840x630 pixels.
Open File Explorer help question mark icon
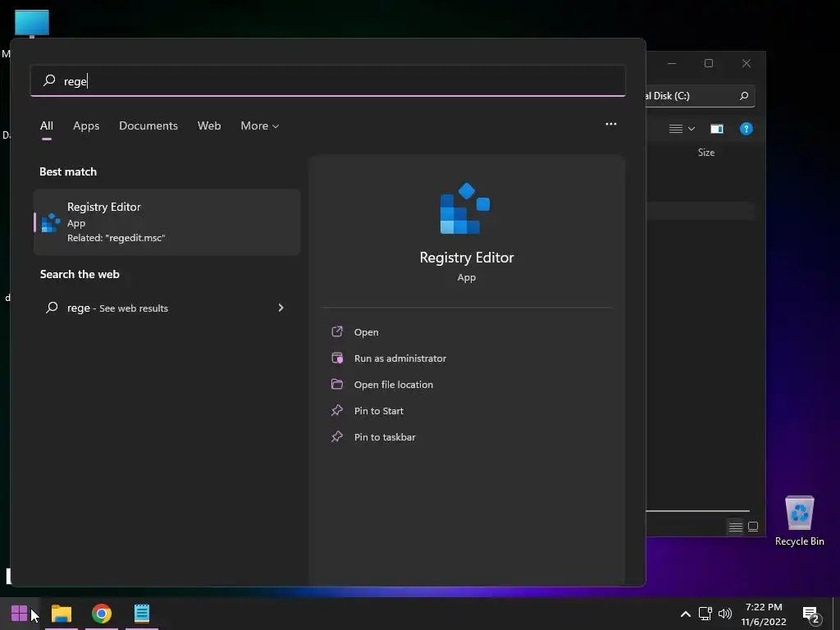pyautogui.click(x=746, y=129)
